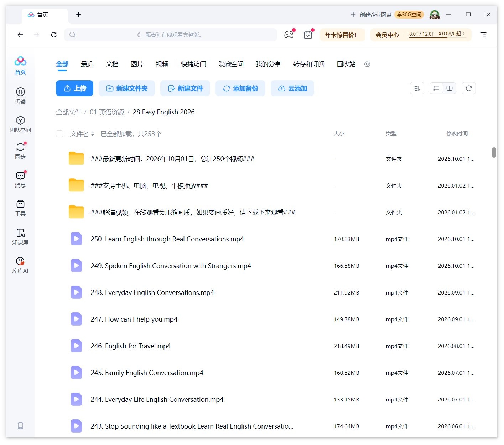
Task: Open 知识库 knowledge base icon
Action: coord(20,236)
